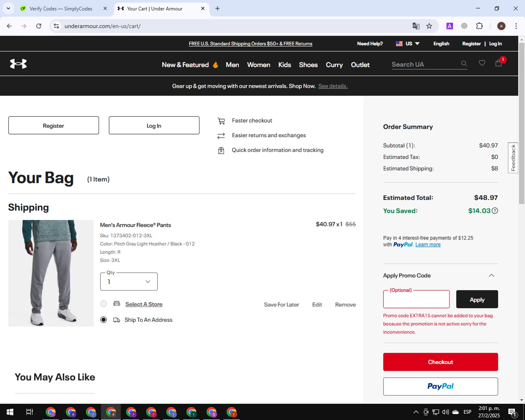Click the browser forward arrow
Viewport: 525px width, 420px height.
[24, 26]
